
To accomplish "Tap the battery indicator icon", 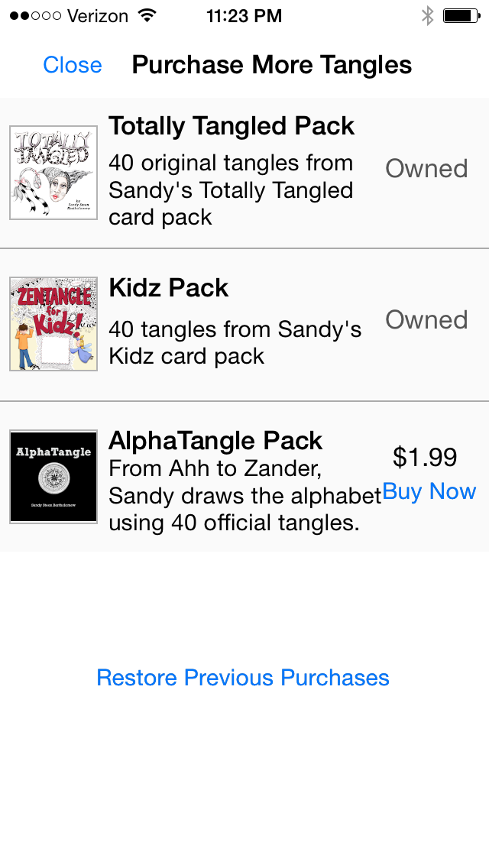I will [x=461, y=16].
